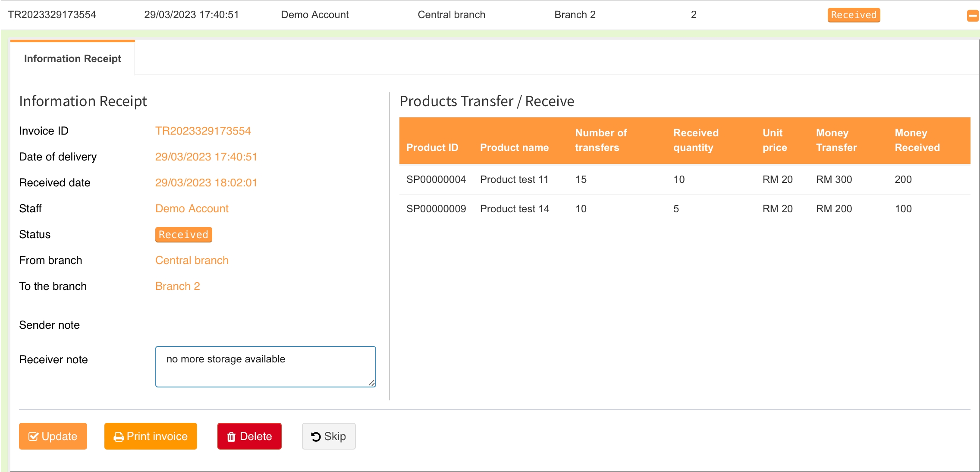Click the checkmark icon on Update
The image size is (980, 472).
coord(33,437)
